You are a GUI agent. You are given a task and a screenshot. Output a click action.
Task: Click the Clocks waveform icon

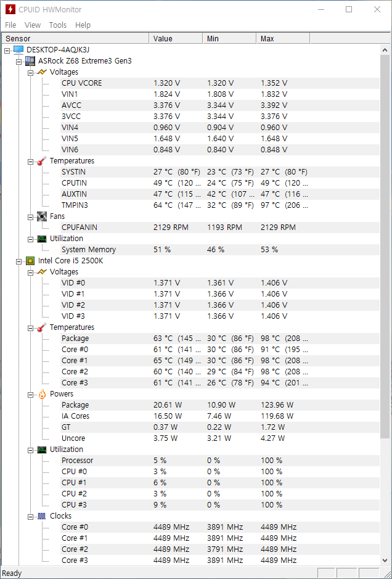pyautogui.click(x=42, y=516)
